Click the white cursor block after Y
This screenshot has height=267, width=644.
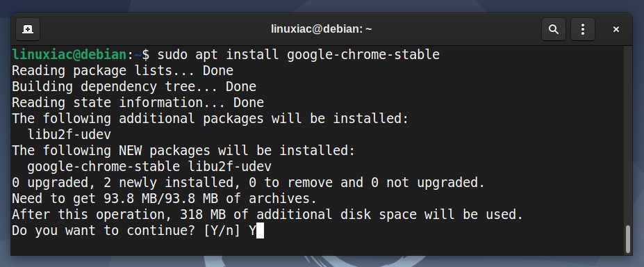point(260,231)
